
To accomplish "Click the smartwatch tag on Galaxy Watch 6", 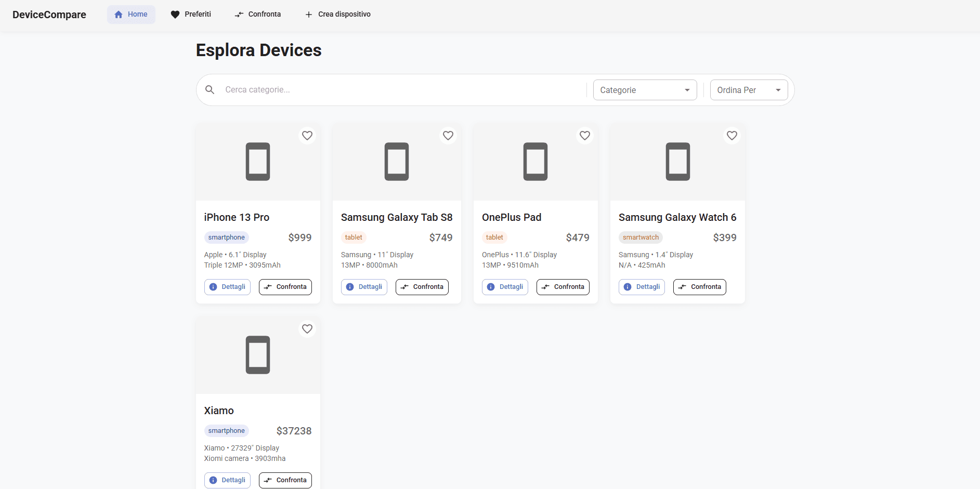I will coord(641,237).
